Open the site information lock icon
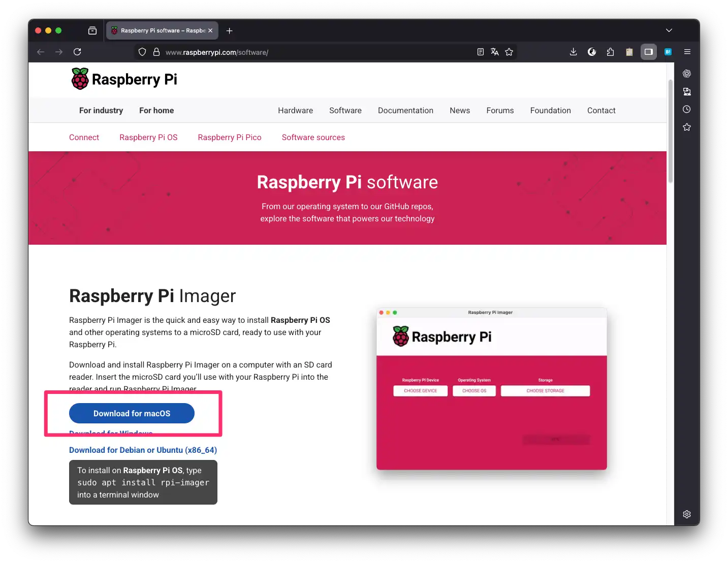Viewport: 728px width, 563px height. (156, 52)
